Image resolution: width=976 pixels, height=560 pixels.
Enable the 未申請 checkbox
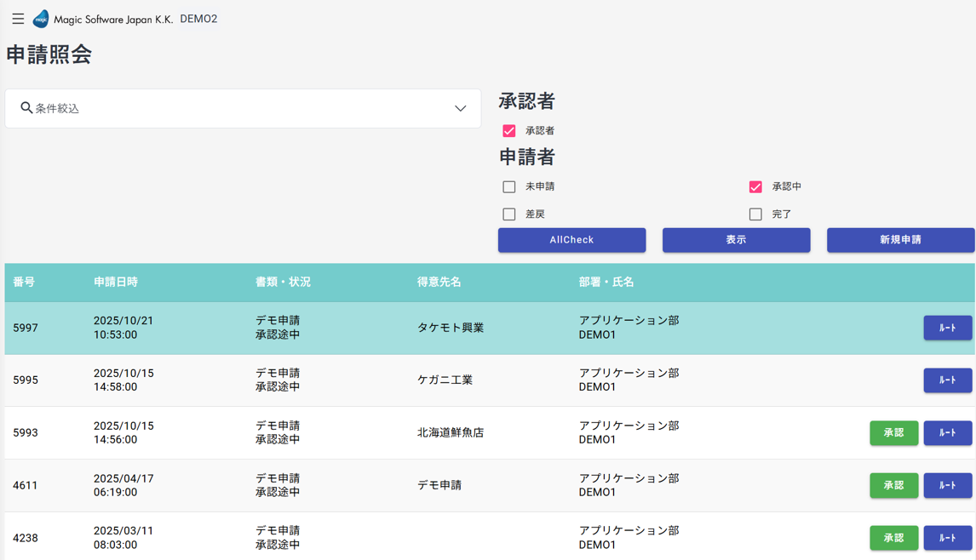(509, 186)
